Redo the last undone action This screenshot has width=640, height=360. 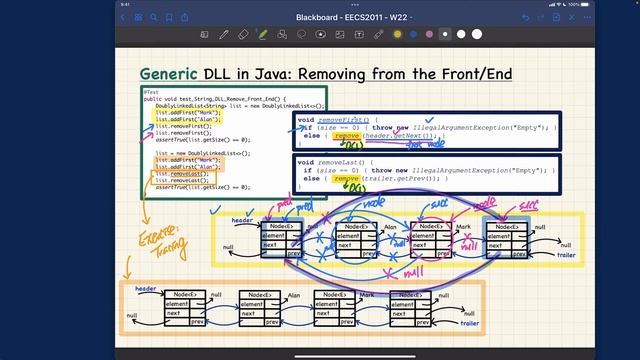click(541, 18)
